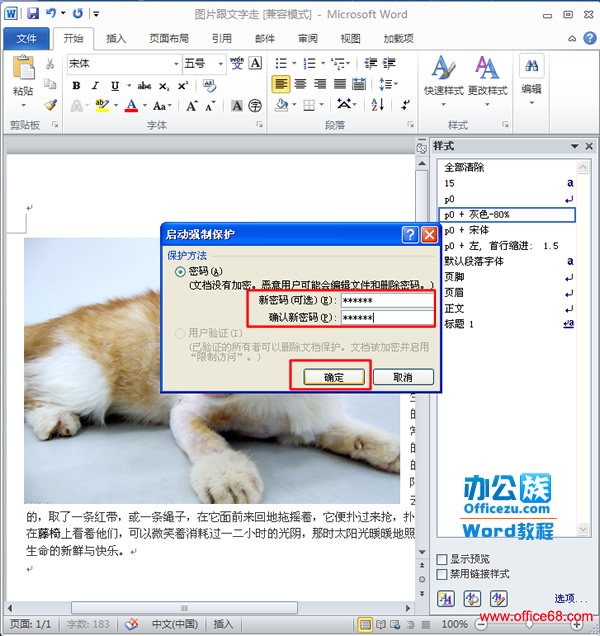This screenshot has width=600, height=636.
Task: Click the dialog help question button
Action: pos(410,234)
